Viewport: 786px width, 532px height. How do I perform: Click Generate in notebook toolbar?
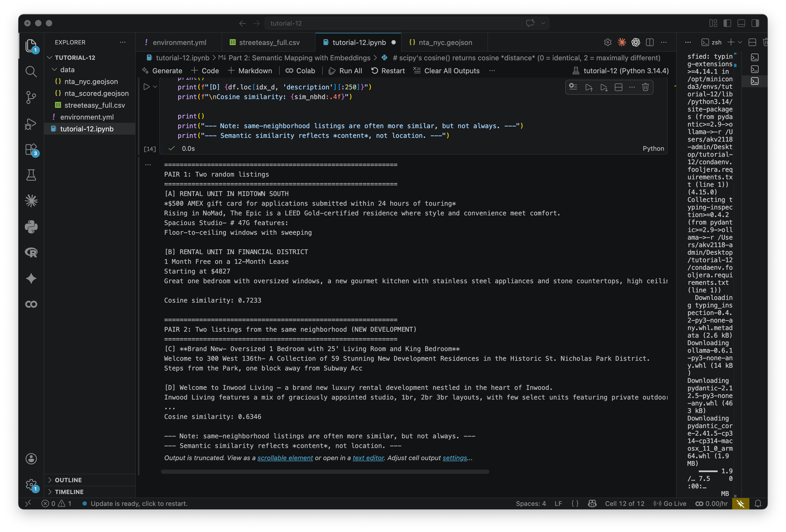[162, 71]
